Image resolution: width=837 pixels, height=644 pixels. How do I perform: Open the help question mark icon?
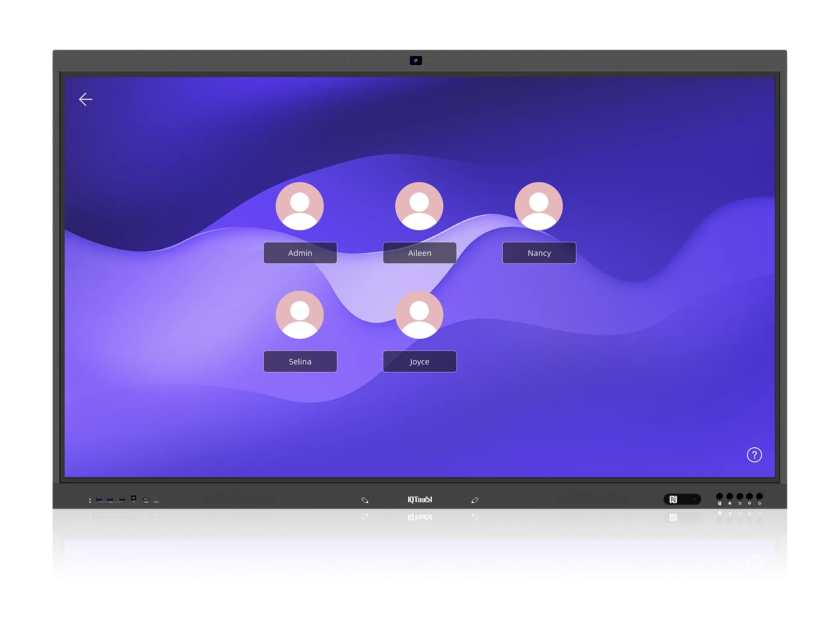tap(754, 455)
